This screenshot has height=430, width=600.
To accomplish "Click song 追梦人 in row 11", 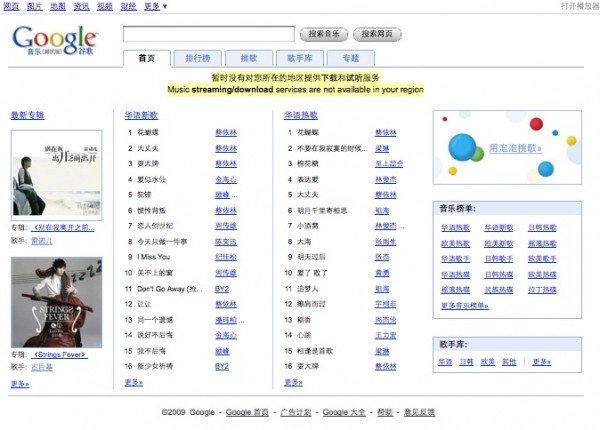I will 308,289.
